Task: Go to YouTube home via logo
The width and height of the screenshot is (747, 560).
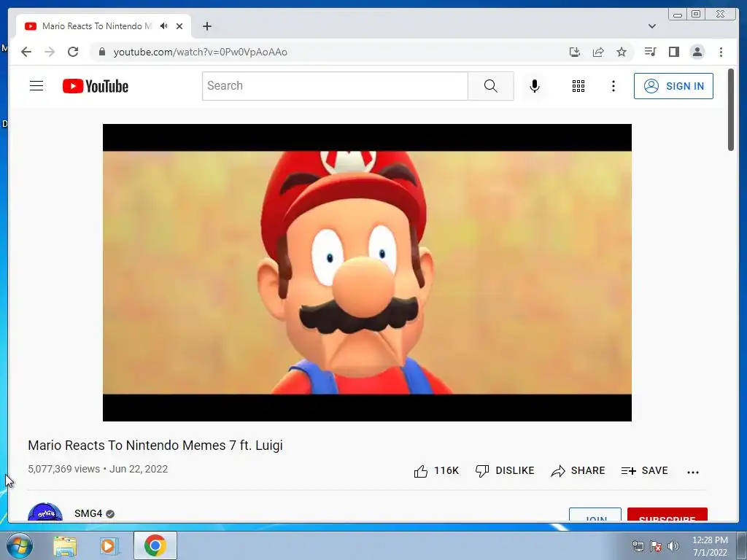Action: (x=96, y=86)
